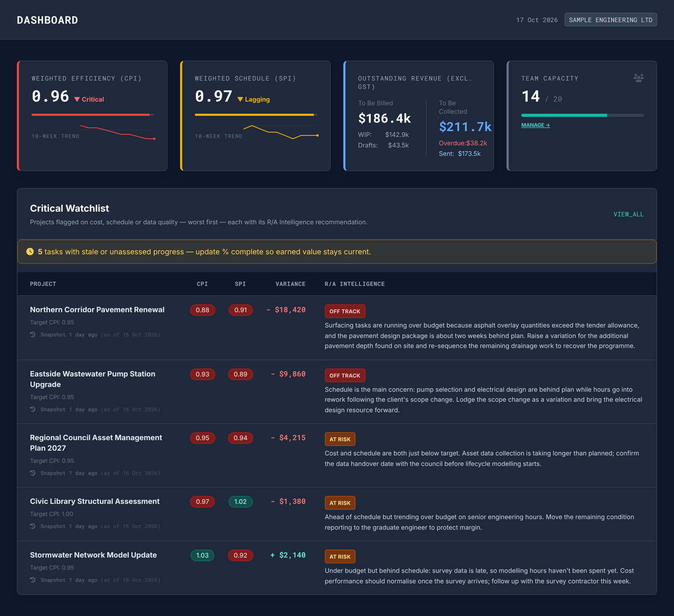Click AT RISK badge for Regional Council plan
Viewport: 674px width, 616px height.
(340, 439)
